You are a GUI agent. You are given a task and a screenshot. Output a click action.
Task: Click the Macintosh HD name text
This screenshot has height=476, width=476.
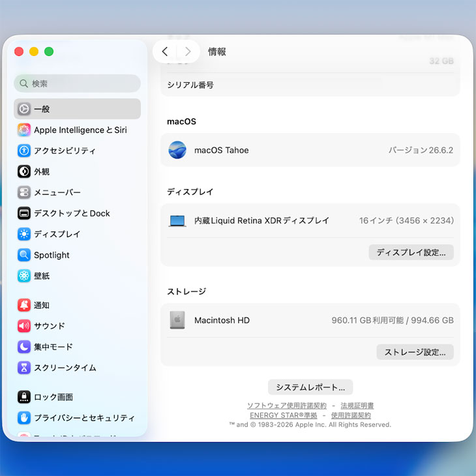pos(222,320)
